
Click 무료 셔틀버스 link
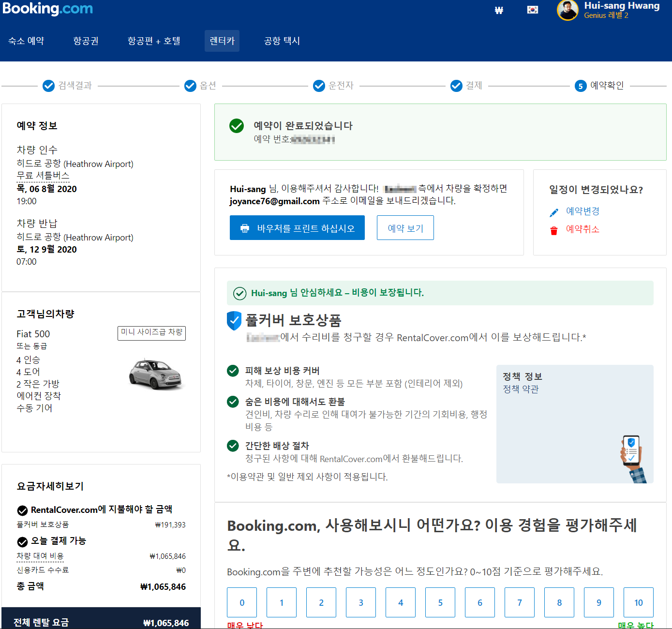point(43,176)
